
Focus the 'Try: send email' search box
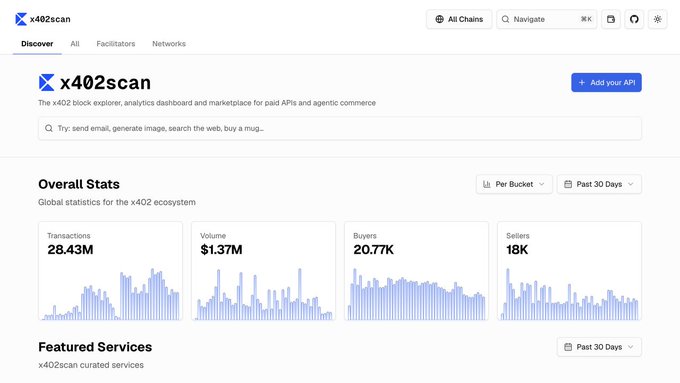(x=340, y=128)
